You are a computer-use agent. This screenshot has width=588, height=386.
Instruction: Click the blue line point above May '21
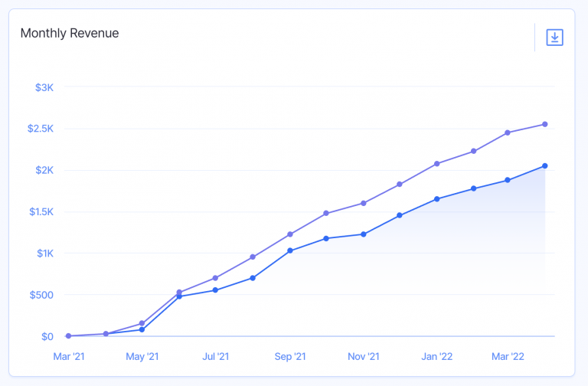[142, 329]
